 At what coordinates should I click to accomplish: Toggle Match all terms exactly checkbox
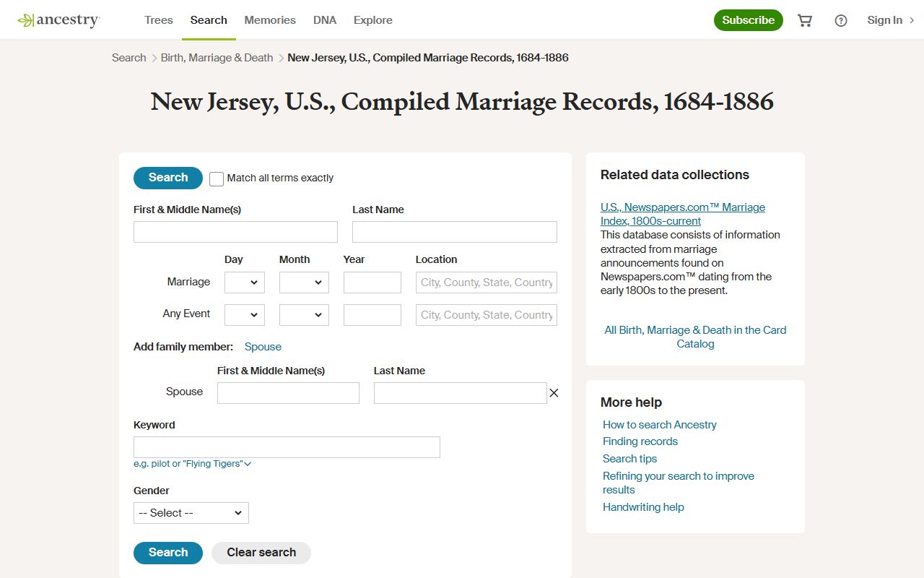217,178
